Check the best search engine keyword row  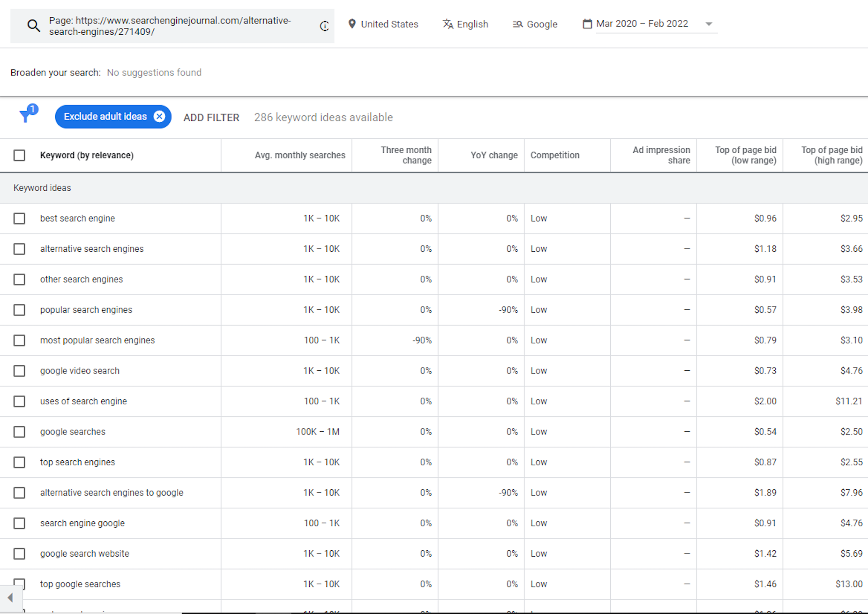tap(19, 218)
